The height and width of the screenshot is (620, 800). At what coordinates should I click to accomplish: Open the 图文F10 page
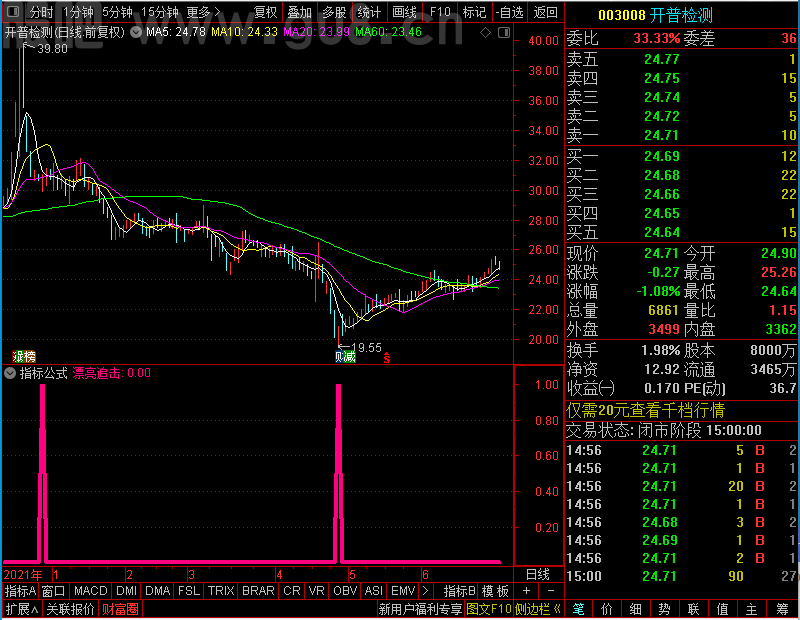[x=489, y=609]
